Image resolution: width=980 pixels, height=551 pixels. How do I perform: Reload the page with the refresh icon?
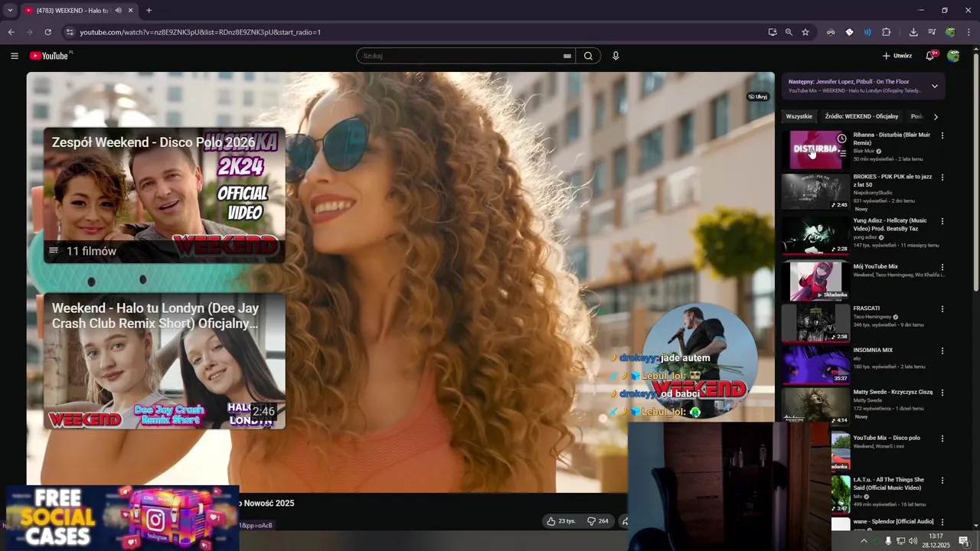47,32
